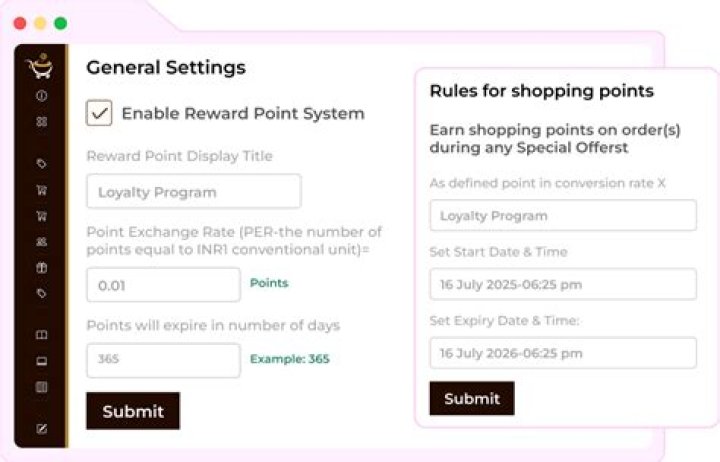Open the users group icon in sidebar
The width and height of the screenshot is (720, 462).
[41, 242]
